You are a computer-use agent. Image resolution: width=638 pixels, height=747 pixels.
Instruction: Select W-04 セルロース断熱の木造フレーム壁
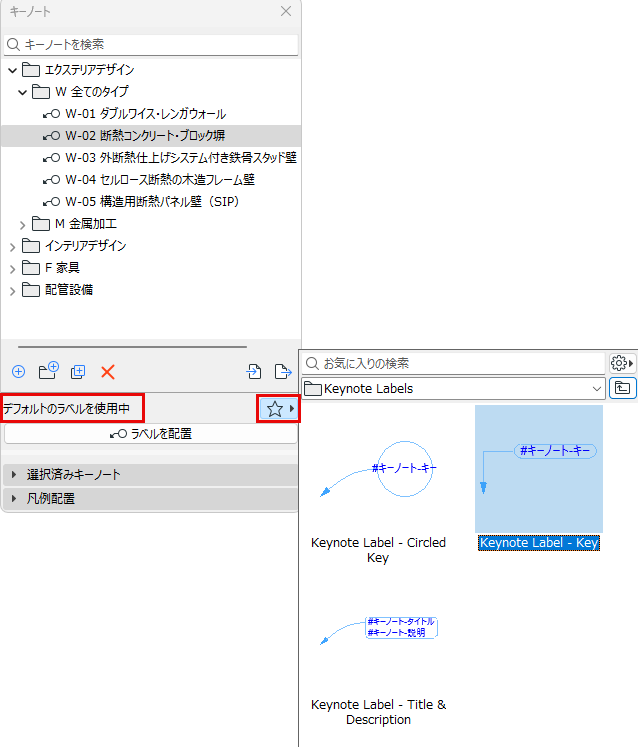tap(151, 180)
